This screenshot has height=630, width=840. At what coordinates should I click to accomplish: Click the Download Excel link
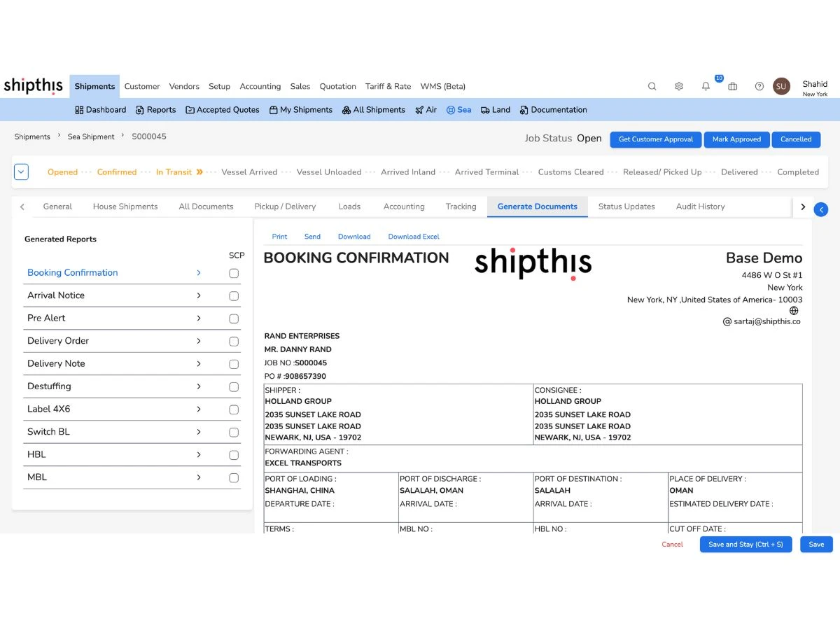click(414, 237)
